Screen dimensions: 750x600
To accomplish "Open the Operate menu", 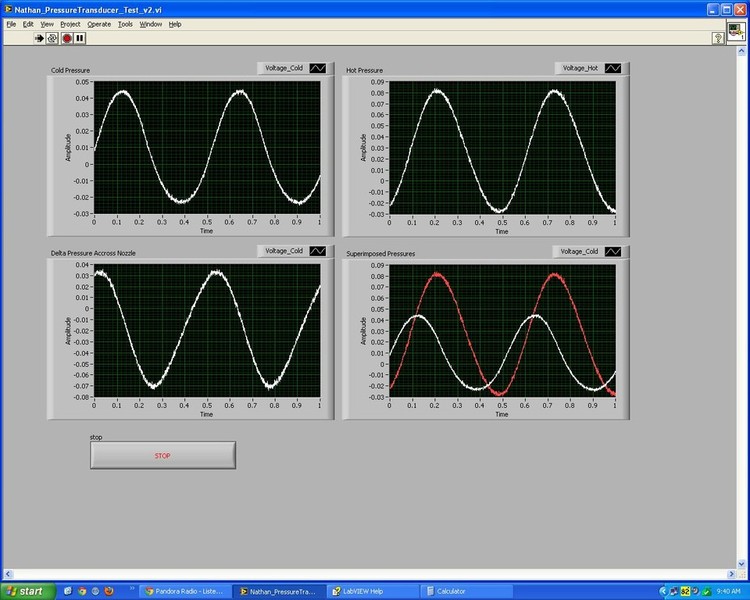I will point(99,23).
